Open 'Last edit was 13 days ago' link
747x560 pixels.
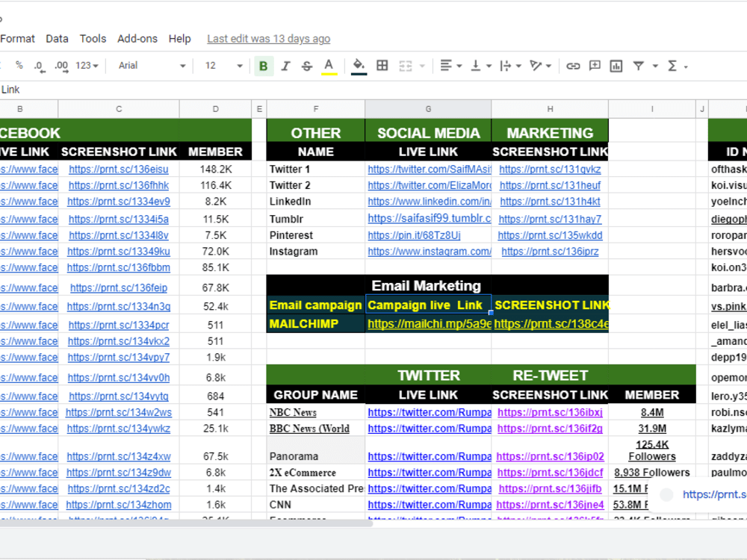269,39
